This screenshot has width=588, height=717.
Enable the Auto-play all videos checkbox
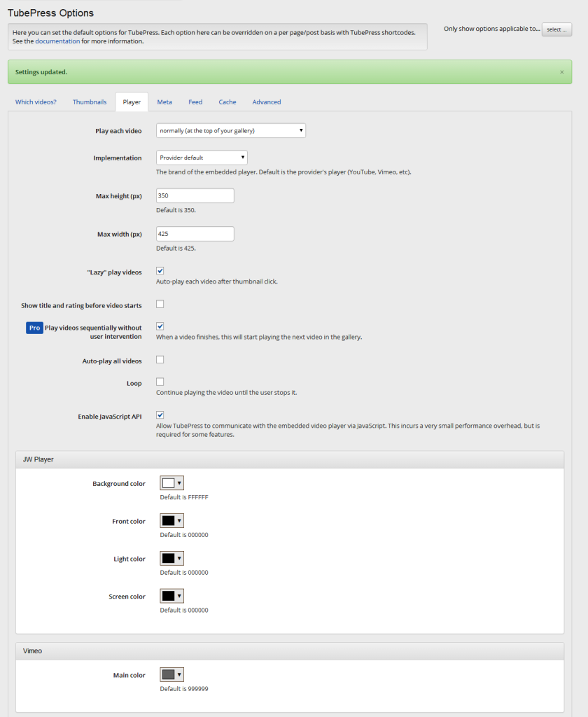[x=160, y=359]
